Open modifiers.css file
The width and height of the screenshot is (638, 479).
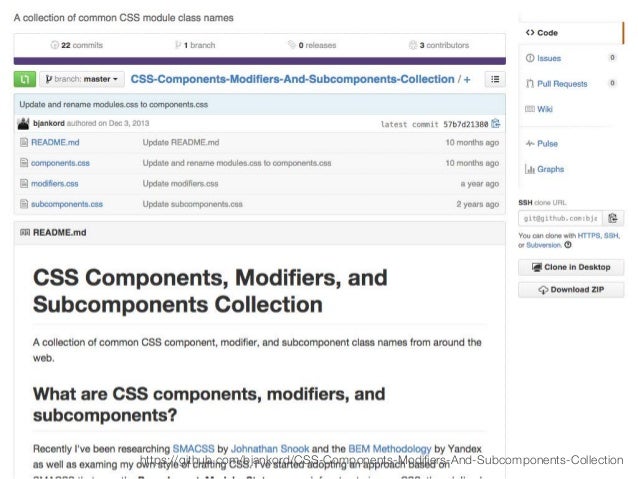pyautogui.click(x=55, y=184)
